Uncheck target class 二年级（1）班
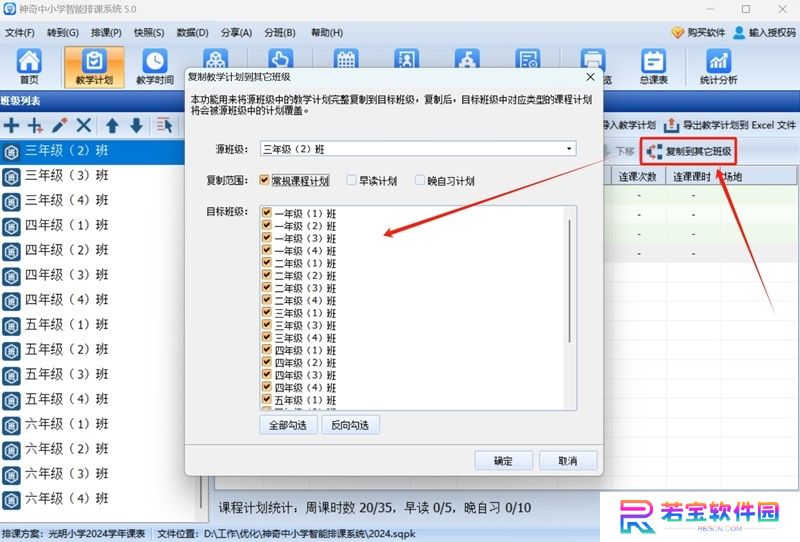The height and width of the screenshot is (542, 800). coord(266,262)
